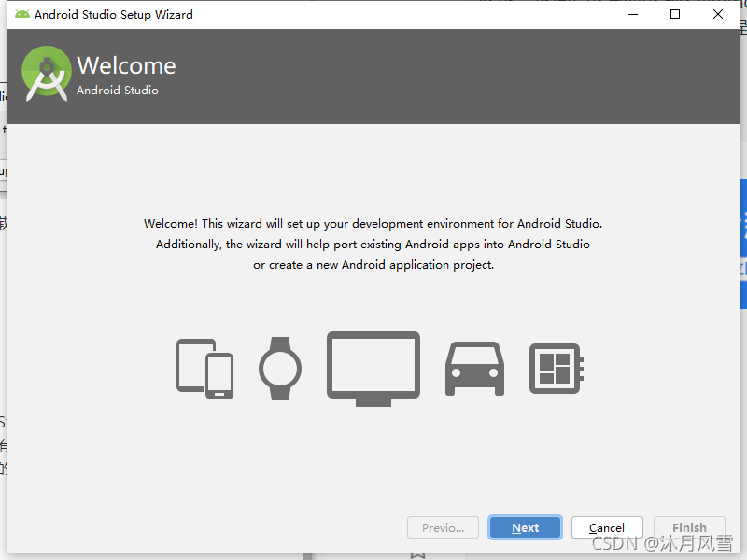
Task: Click the grayed-out Previous button
Action: 443,527
